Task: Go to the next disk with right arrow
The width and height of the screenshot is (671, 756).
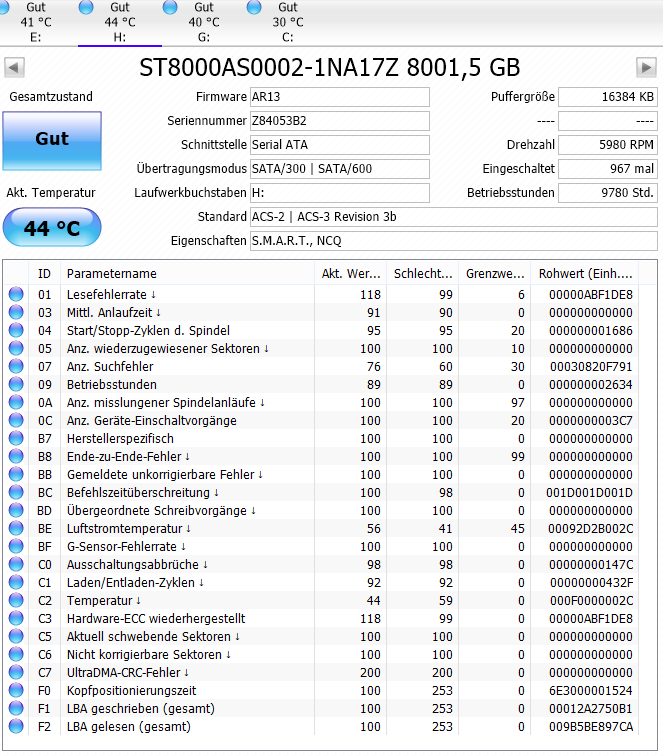Action: click(646, 67)
